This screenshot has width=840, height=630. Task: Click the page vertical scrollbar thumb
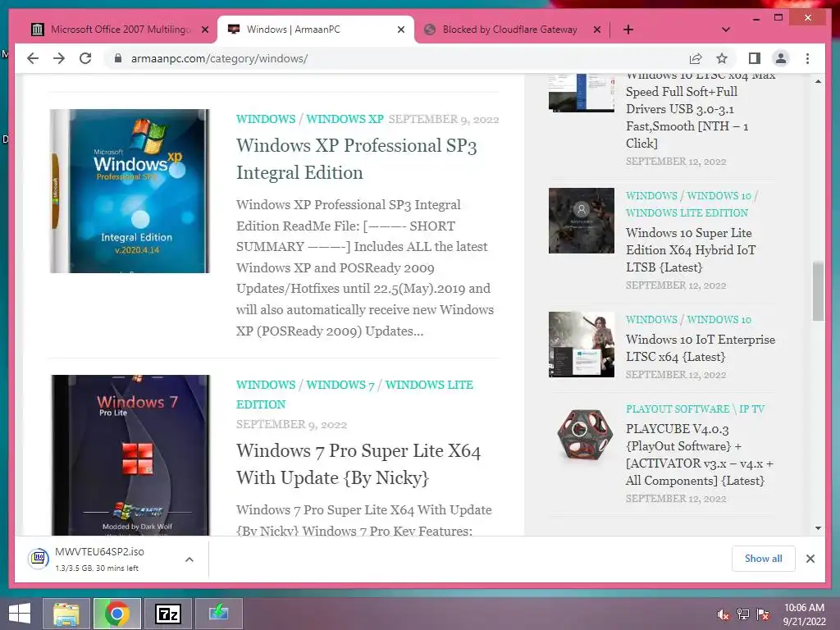(x=818, y=291)
